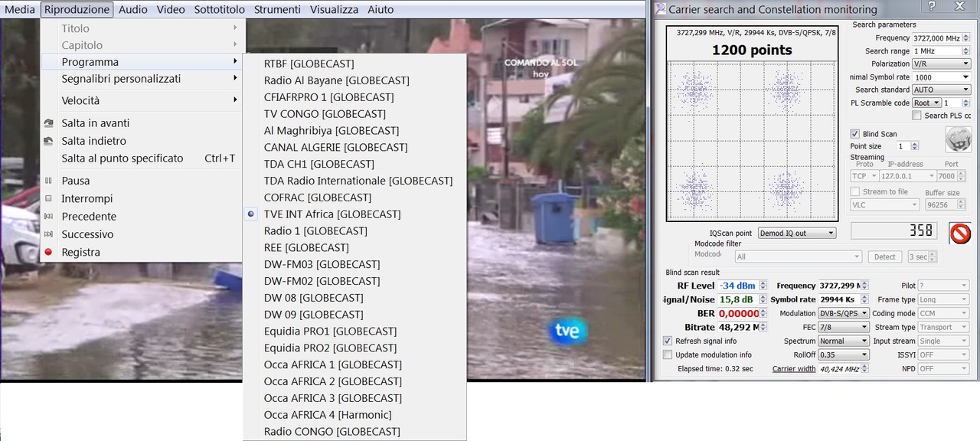
Task: Click the Symbol rate 29944 Ks spinner
Action: point(864,299)
